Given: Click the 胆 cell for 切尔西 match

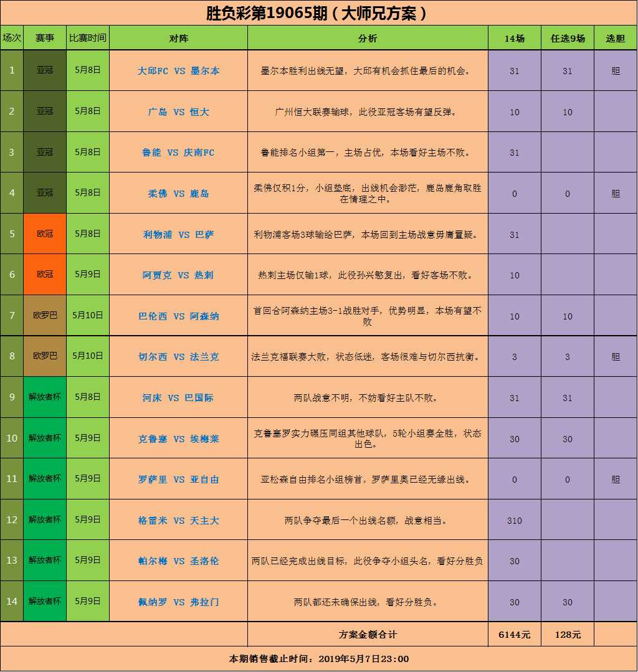Looking at the screenshot, I should point(616,357).
